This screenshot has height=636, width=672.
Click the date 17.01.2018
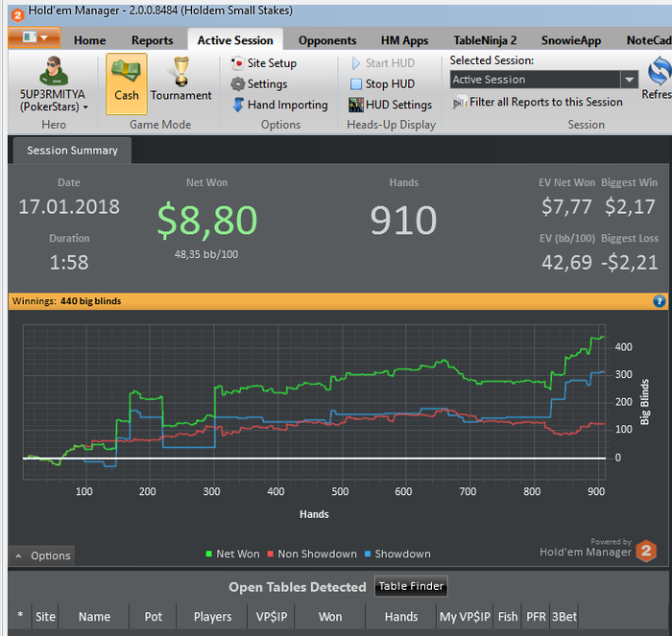click(x=69, y=207)
